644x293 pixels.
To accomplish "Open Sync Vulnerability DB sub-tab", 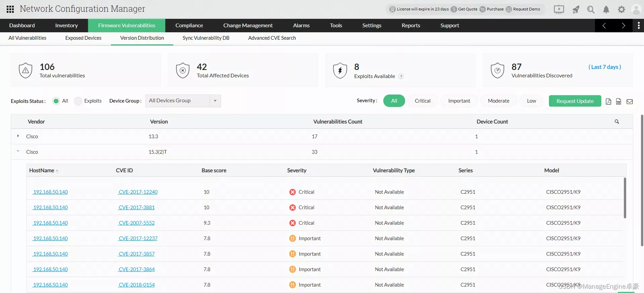I will [x=206, y=38].
